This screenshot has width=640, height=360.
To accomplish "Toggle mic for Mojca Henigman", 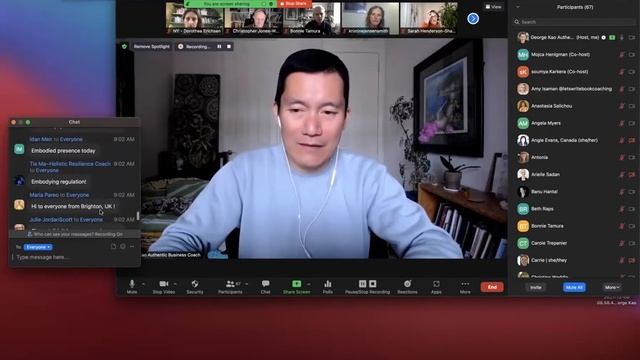I will 622,54.
